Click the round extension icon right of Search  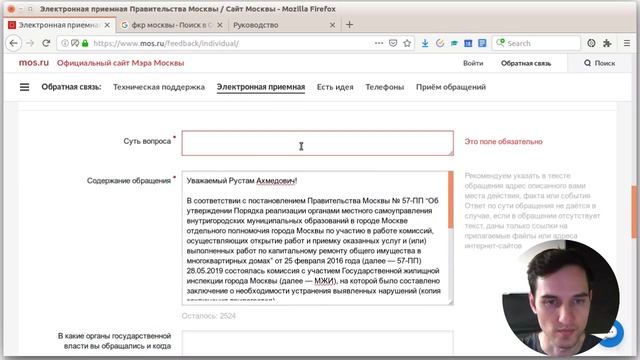(591, 43)
